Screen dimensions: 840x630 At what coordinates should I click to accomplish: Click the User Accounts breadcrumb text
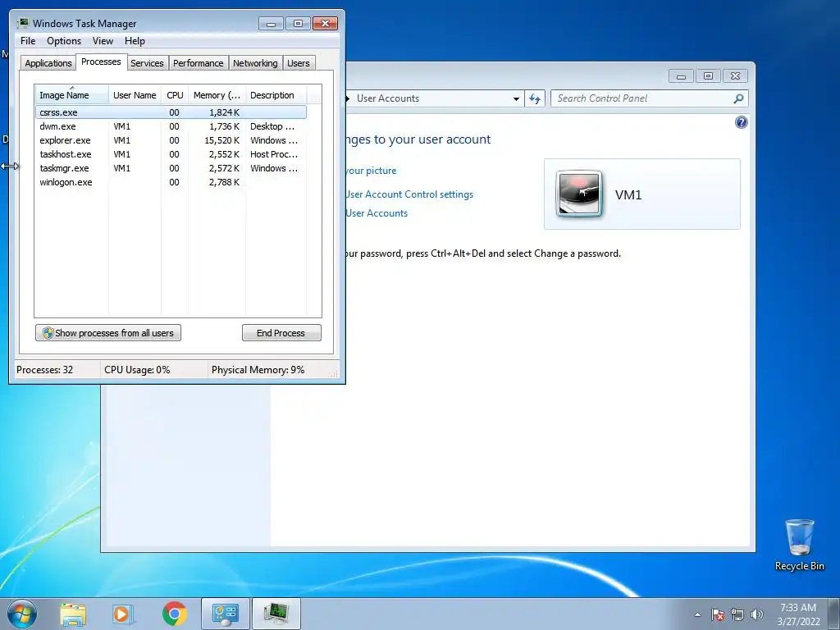click(x=388, y=98)
